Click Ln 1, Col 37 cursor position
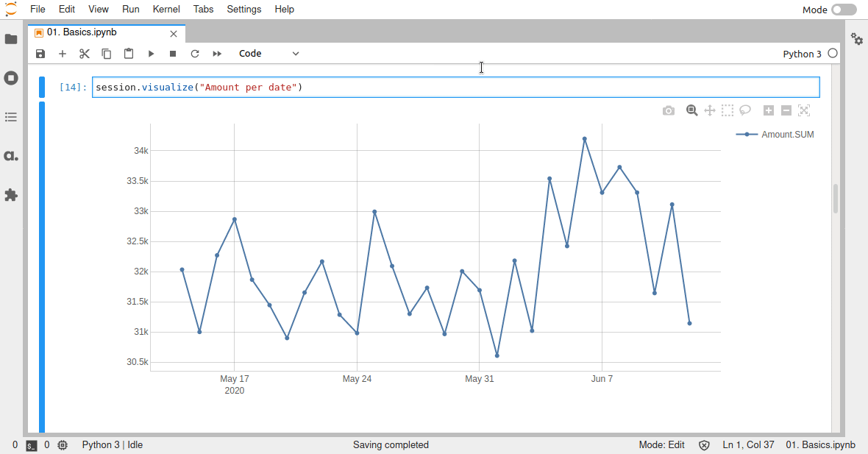The height and width of the screenshot is (454, 868). pos(748,445)
